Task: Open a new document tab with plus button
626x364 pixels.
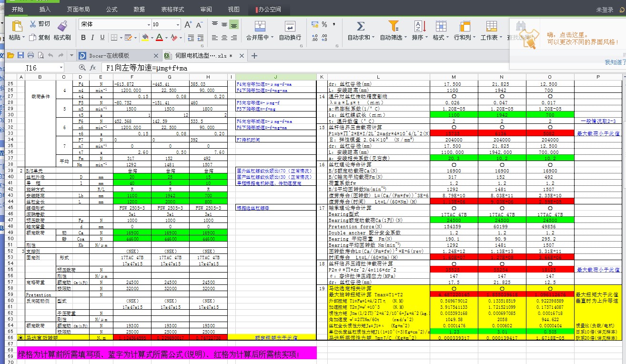Action: click(254, 56)
